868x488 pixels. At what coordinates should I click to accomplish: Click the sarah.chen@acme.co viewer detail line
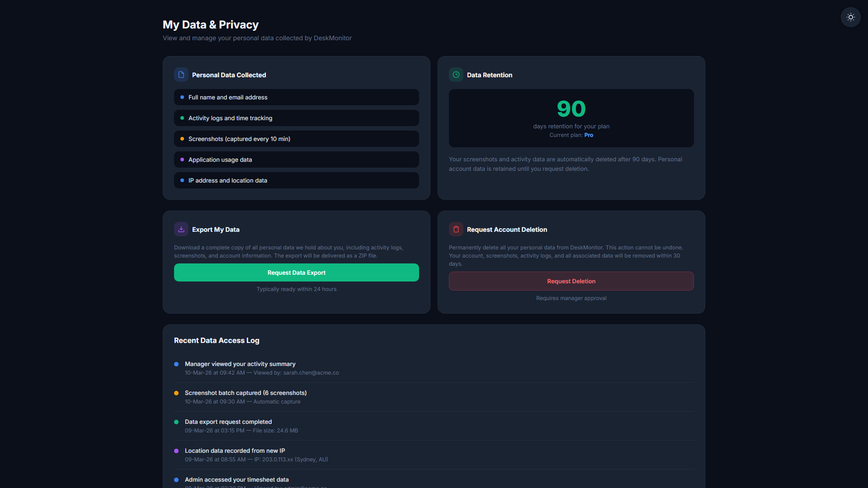click(262, 373)
